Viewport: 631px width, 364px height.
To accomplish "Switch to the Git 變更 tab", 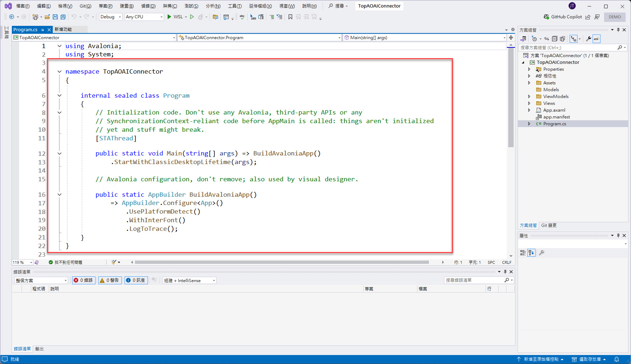I will coord(549,225).
